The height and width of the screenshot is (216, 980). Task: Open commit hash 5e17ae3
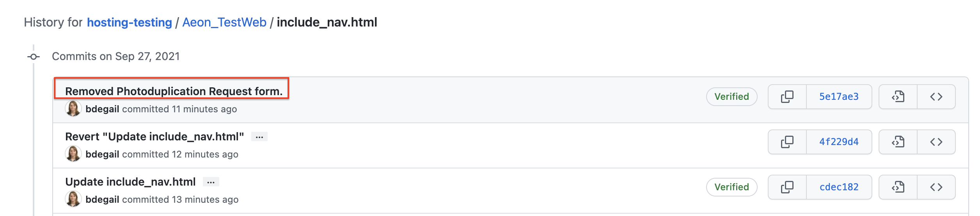click(839, 97)
